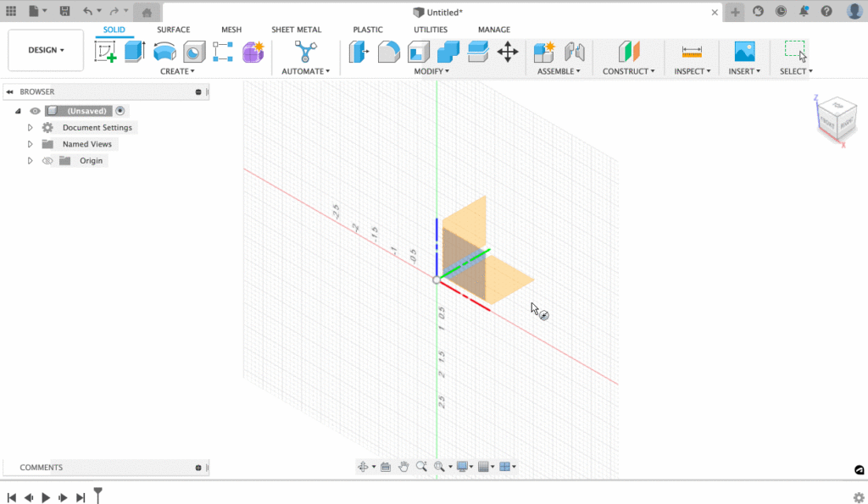Viewport: 868px width, 504px height.
Task: Toggle visibility of the Origin folder
Action: (x=47, y=161)
